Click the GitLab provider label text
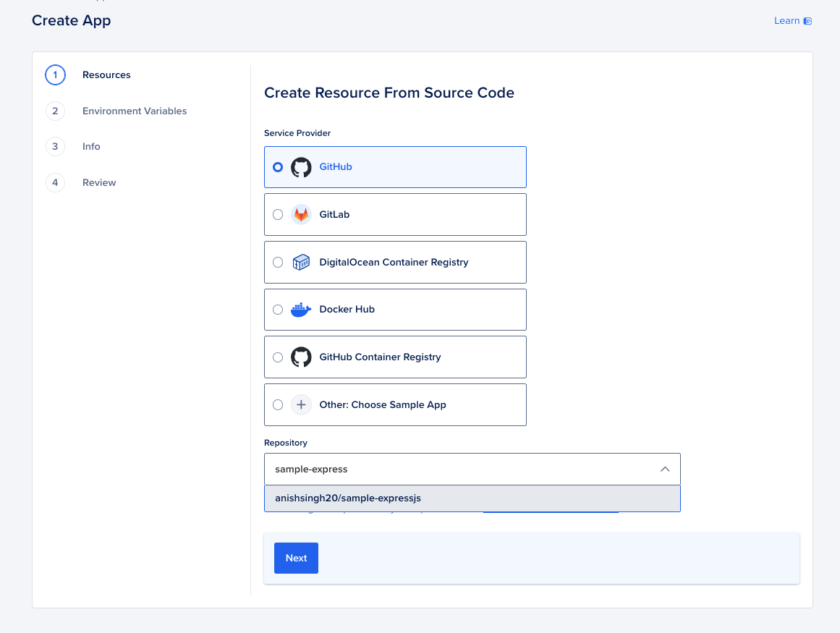840x633 pixels. coord(334,214)
